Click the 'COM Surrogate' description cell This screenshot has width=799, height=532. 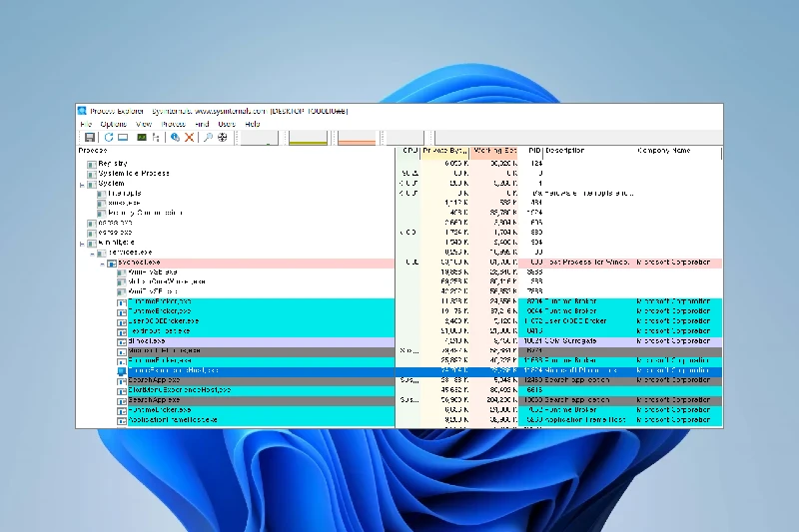pos(570,341)
